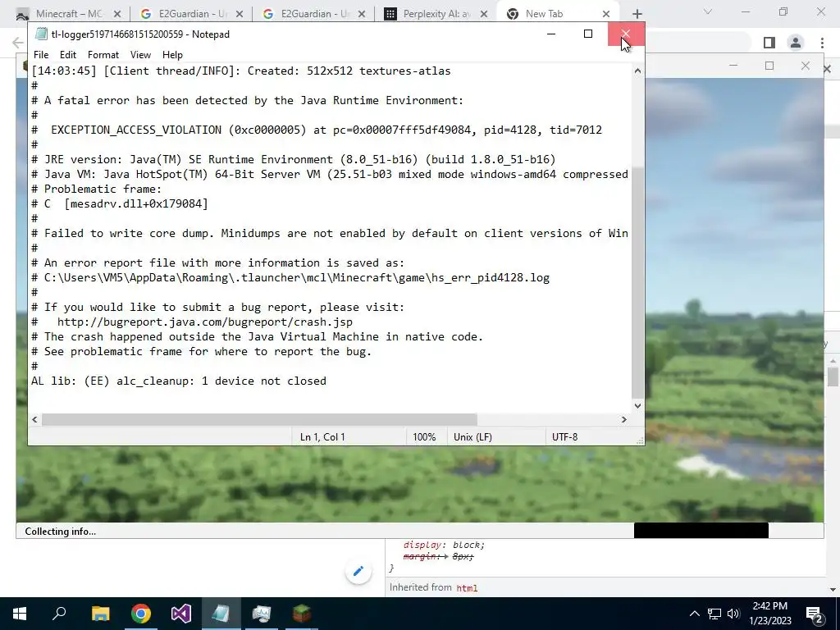The height and width of the screenshot is (630, 840).
Task: Open Visual Studio from taskbar
Action: pyautogui.click(x=181, y=614)
